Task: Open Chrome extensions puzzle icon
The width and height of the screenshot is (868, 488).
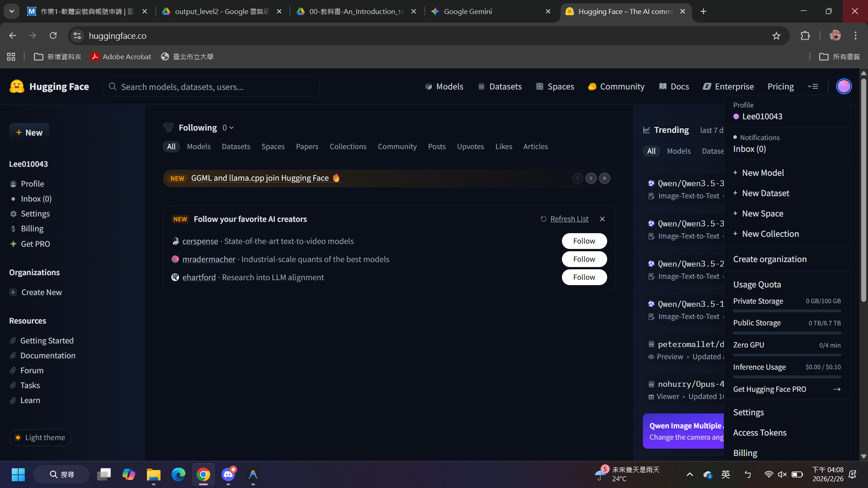Action: pyautogui.click(x=805, y=36)
